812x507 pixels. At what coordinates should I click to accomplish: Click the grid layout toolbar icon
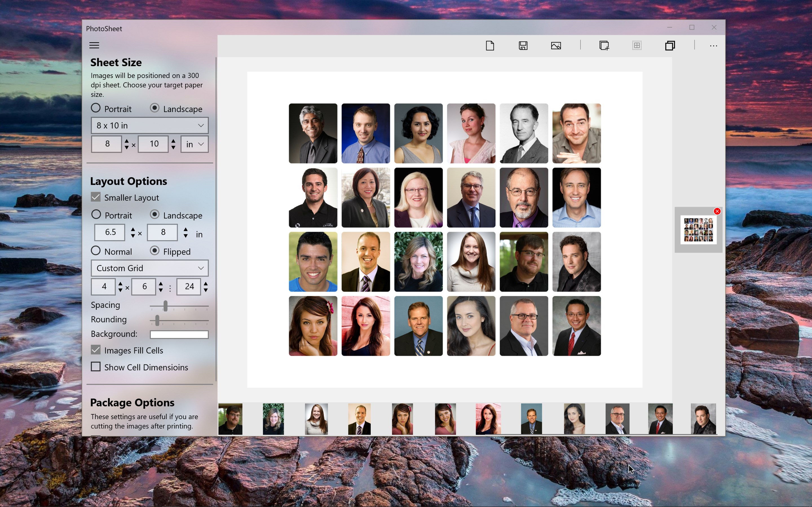[637, 46]
